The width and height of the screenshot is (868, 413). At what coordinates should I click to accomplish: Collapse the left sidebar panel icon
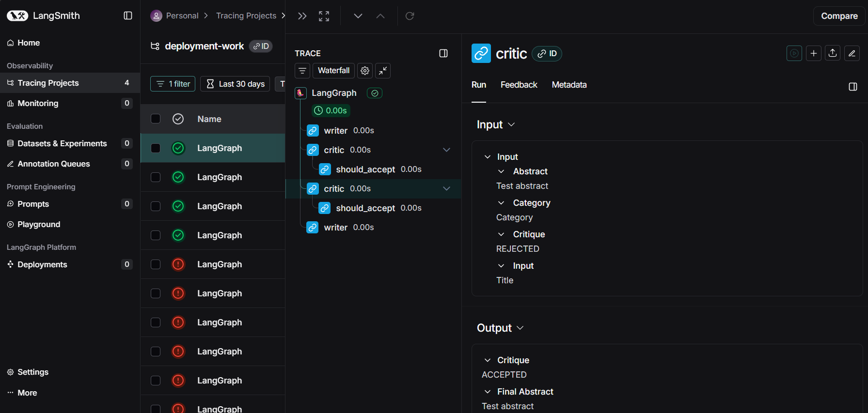tap(128, 15)
